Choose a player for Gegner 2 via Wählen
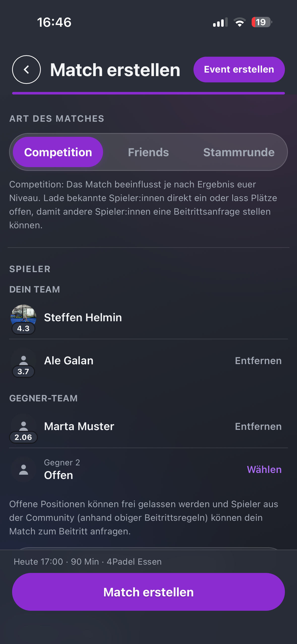Screen dimensions: 297x644 coord(264,470)
